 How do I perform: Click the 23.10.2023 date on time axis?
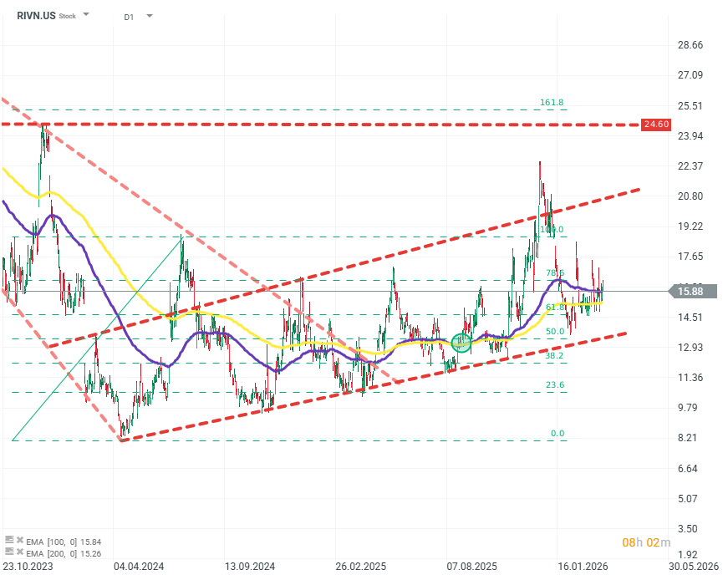tap(28, 567)
